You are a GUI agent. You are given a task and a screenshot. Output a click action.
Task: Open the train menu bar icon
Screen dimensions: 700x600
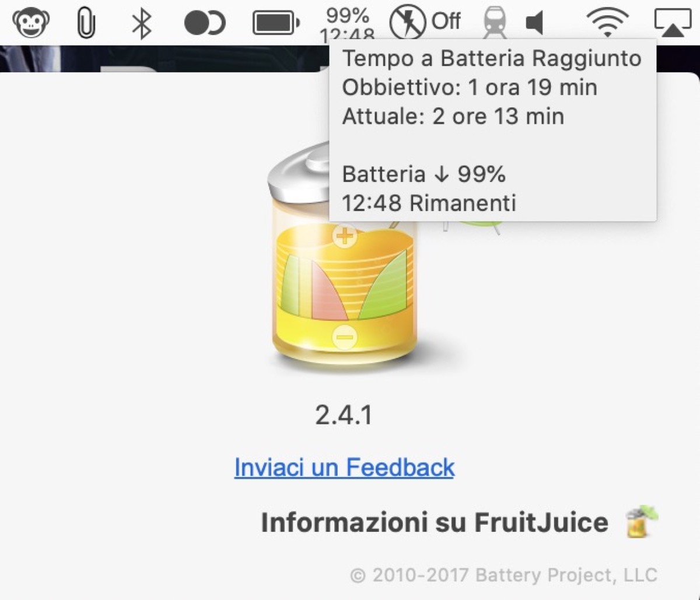495,23
